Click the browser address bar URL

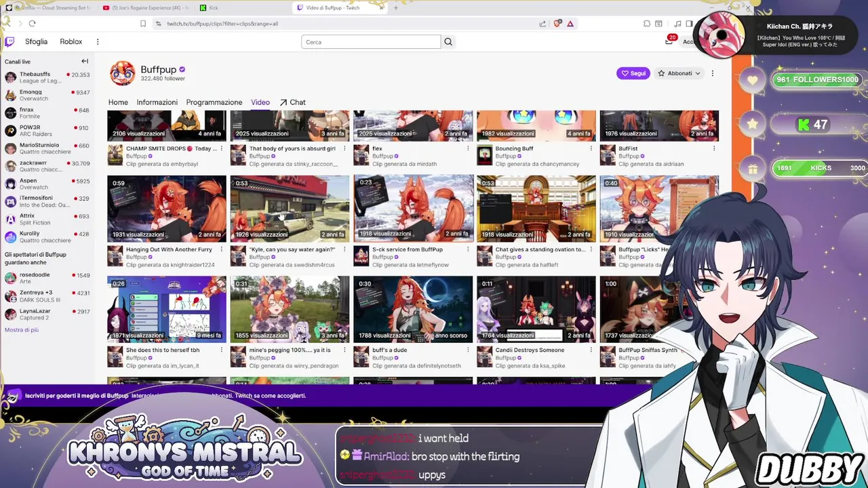click(x=222, y=24)
